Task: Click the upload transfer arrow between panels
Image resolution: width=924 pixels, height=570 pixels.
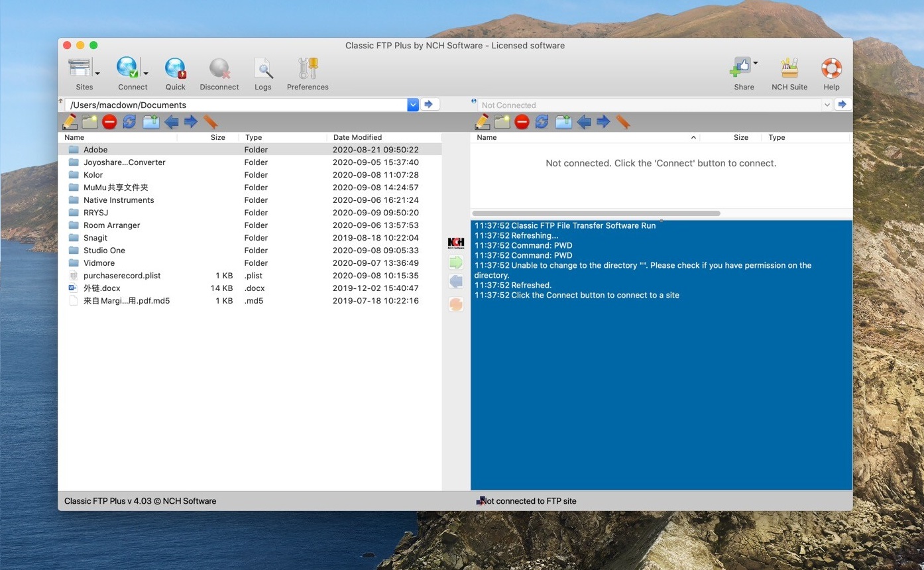Action: click(x=455, y=262)
